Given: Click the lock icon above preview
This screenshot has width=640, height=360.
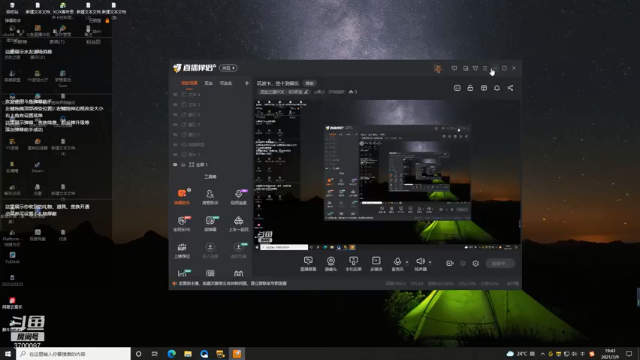Looking at the screenshot, I should click(x=470, y=88).
